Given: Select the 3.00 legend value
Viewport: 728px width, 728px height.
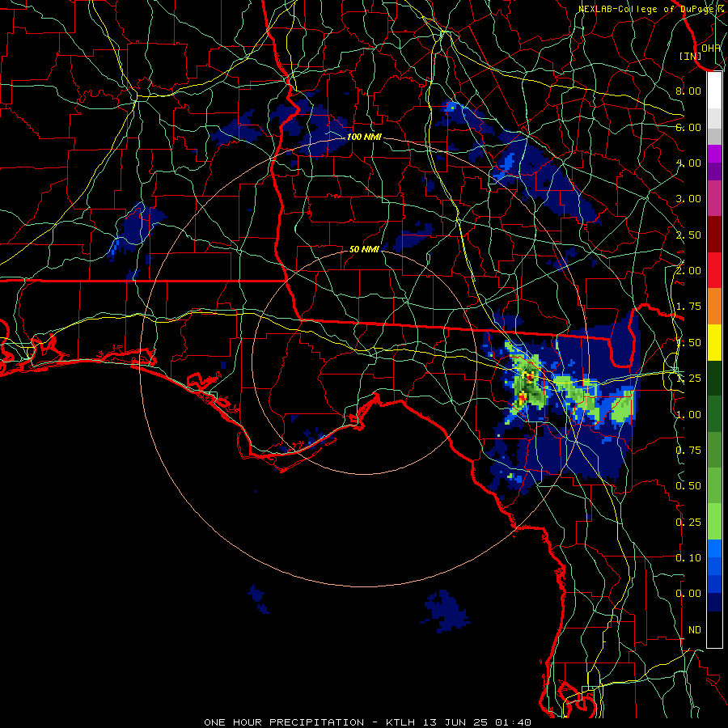Looking at the screenshot, I should [x=688, y=199].
